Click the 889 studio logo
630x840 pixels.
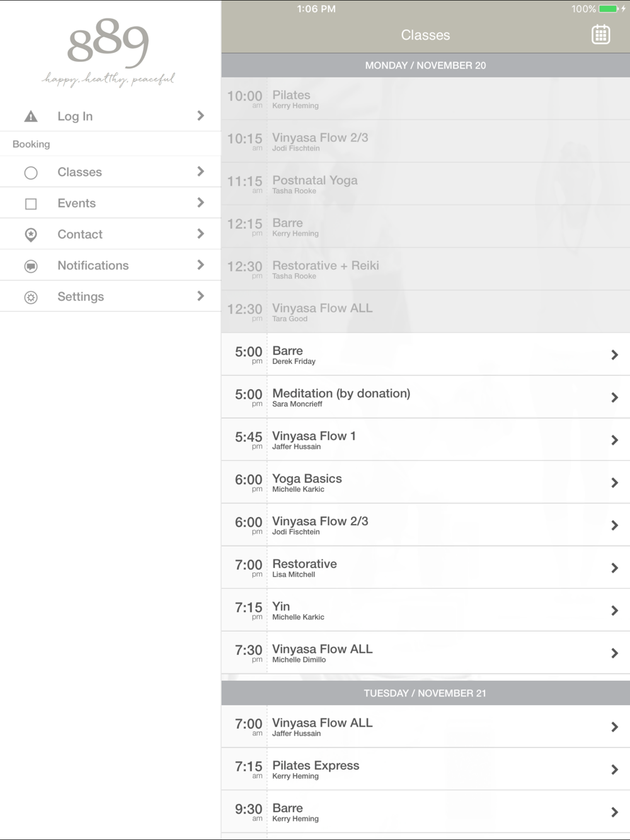click(108, 54)
